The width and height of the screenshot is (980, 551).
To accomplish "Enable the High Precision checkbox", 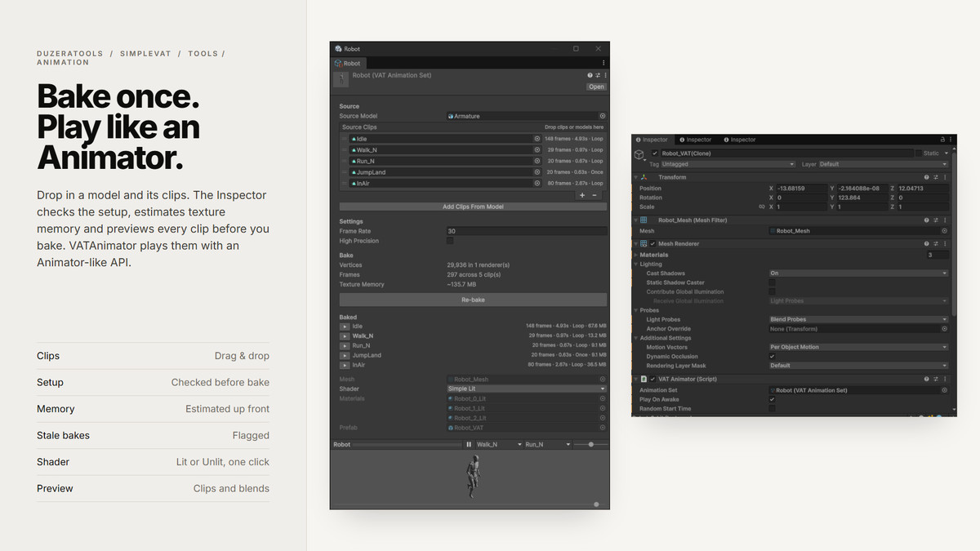I will point(450,241).
